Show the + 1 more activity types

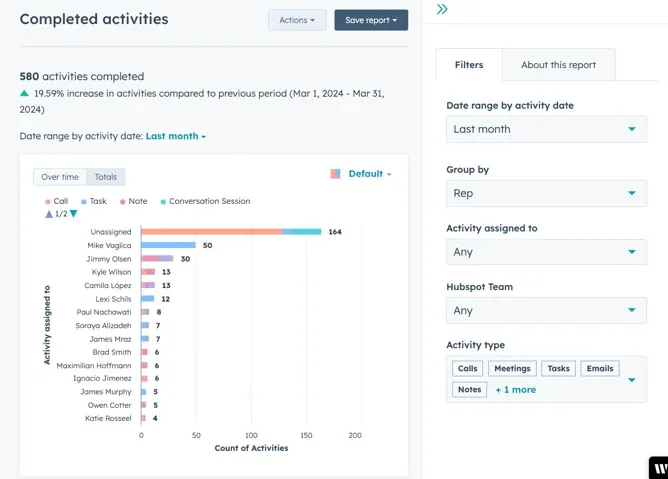click(x=515, y=390)
